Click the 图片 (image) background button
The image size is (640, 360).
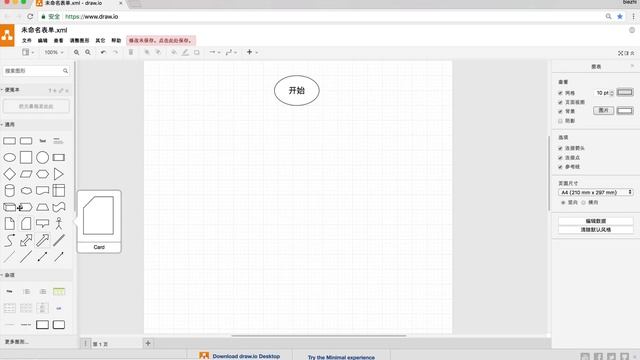tap(603, 110)
